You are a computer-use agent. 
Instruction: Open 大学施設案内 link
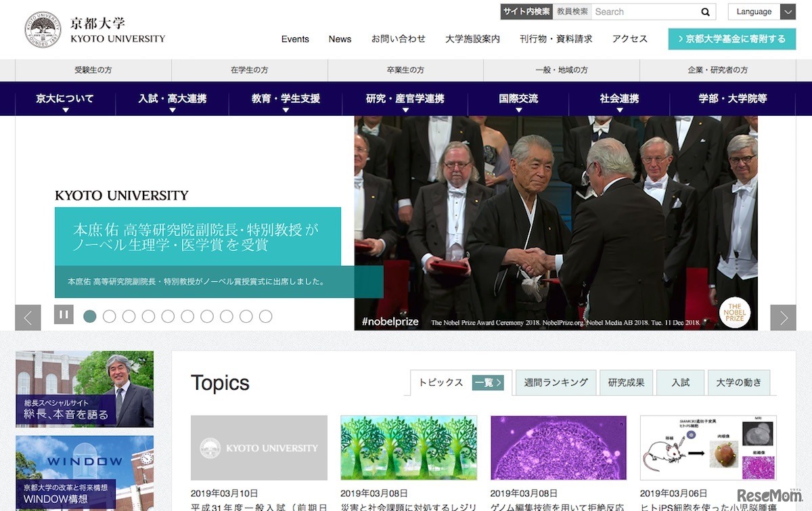472,39
